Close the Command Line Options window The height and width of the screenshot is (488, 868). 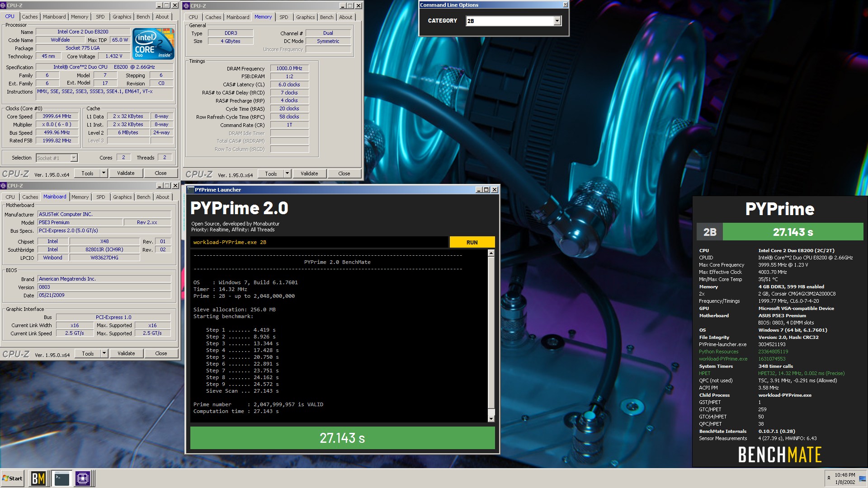(x=565, y=5)
